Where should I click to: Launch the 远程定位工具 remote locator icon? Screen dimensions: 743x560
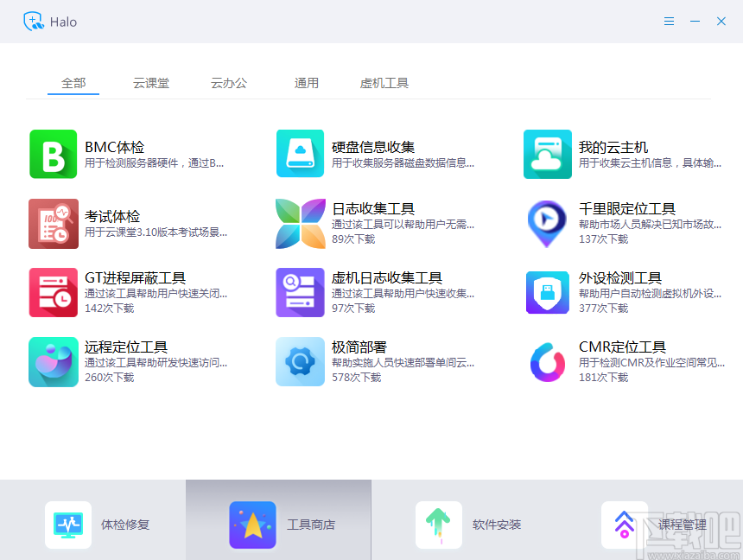point(54,361)
